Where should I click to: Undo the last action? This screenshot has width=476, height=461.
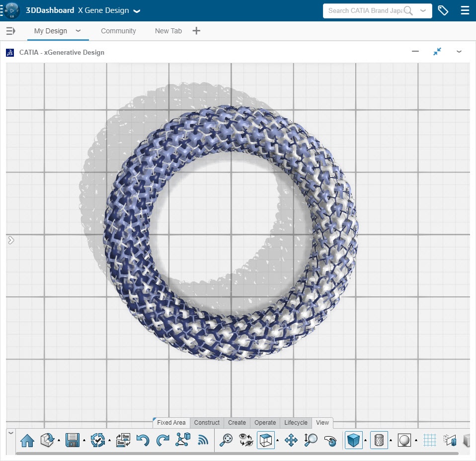click(143, 440)
